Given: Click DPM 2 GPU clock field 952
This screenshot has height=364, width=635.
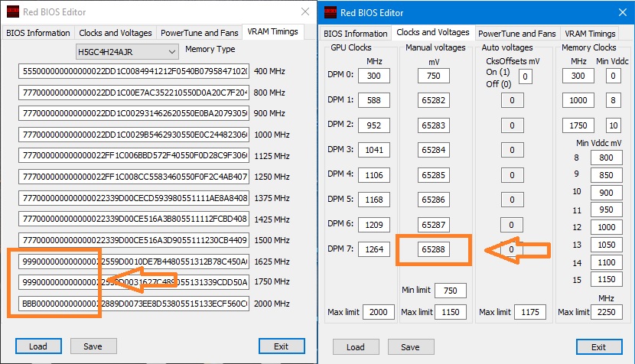Looking at the screenshot, I should (x=374, y=125).
